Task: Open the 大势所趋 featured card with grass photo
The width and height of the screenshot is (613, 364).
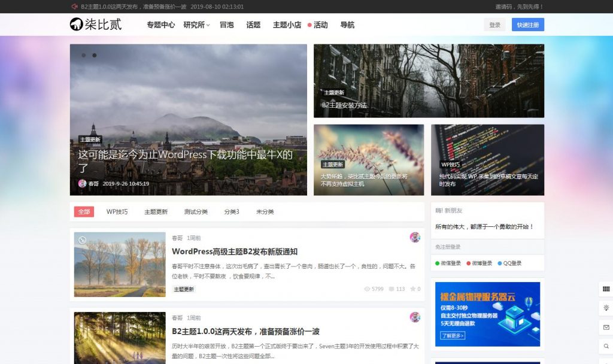Action: pos(369,160)
